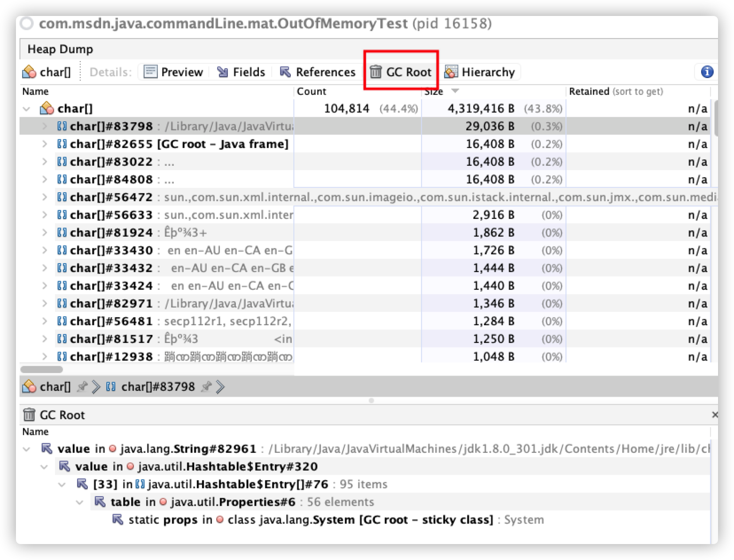Open the GC Root view via trash icon

pos(376,72)
